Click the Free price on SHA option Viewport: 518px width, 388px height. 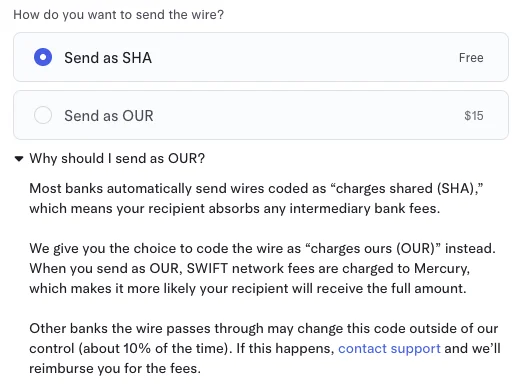tap(471, 58)
